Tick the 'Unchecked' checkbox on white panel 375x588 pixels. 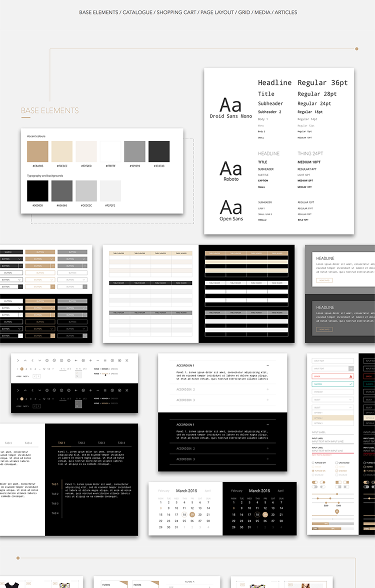pyautogui.click(x=336, y=463)
